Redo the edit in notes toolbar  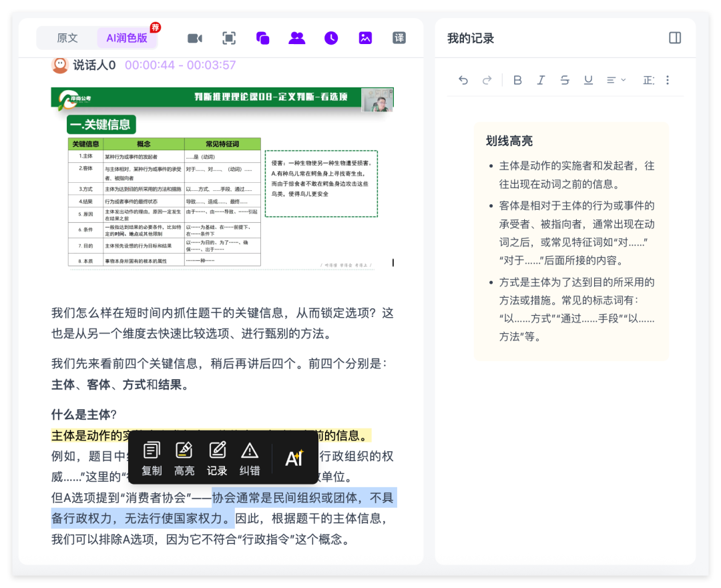[x=487, y=81]
